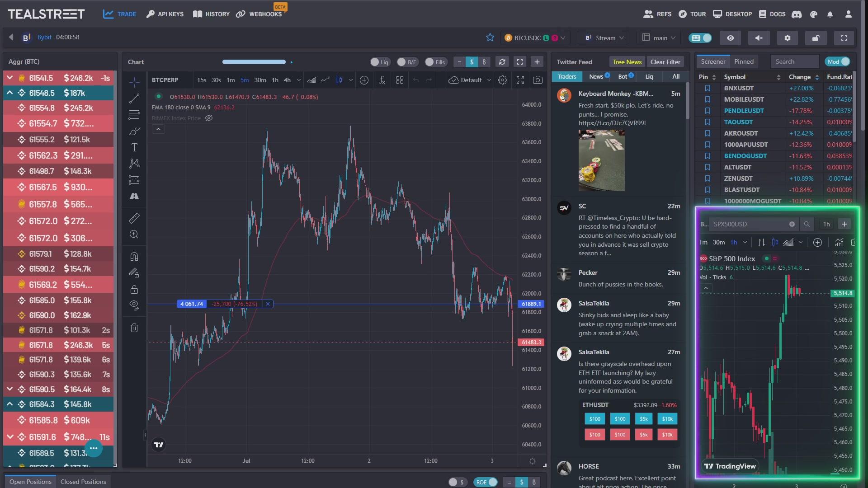Open layout settings gear icon
The width and height of the screenshot is (868, 488).
[x=788, y=38]
